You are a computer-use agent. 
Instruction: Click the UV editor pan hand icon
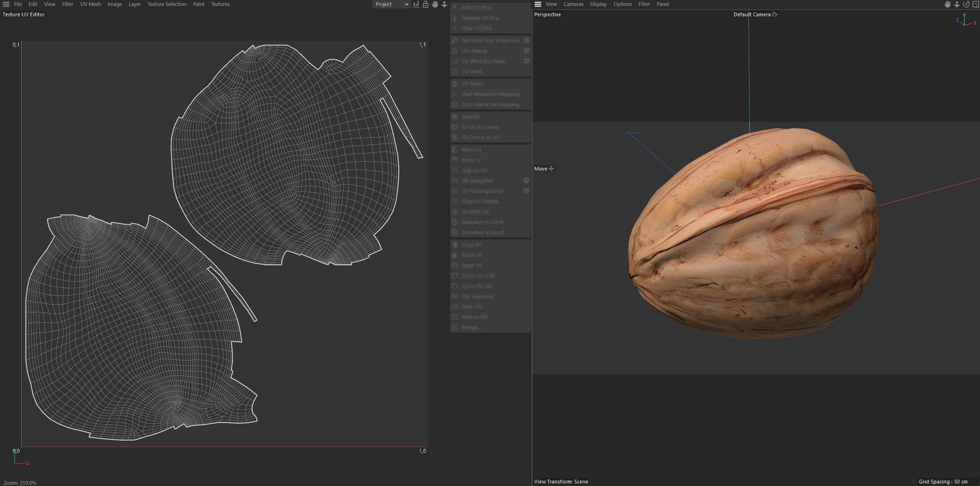point(435,4)
